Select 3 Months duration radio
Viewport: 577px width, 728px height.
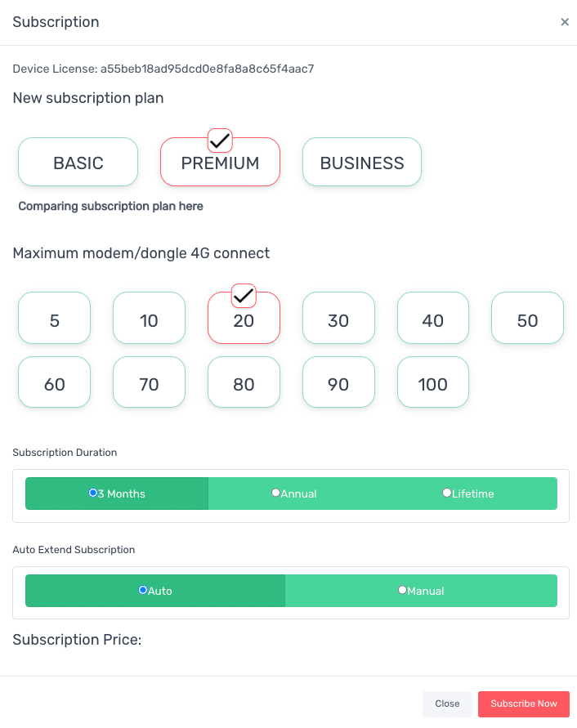pos(93,493)
